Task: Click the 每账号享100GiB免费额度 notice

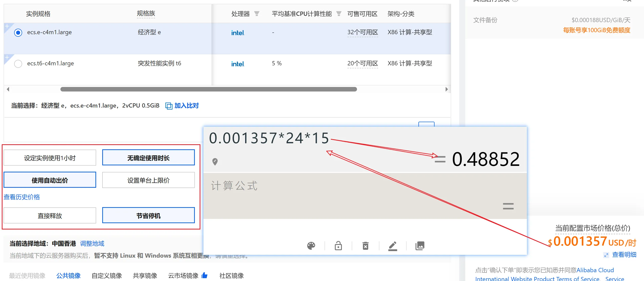Action: point(597,30)
